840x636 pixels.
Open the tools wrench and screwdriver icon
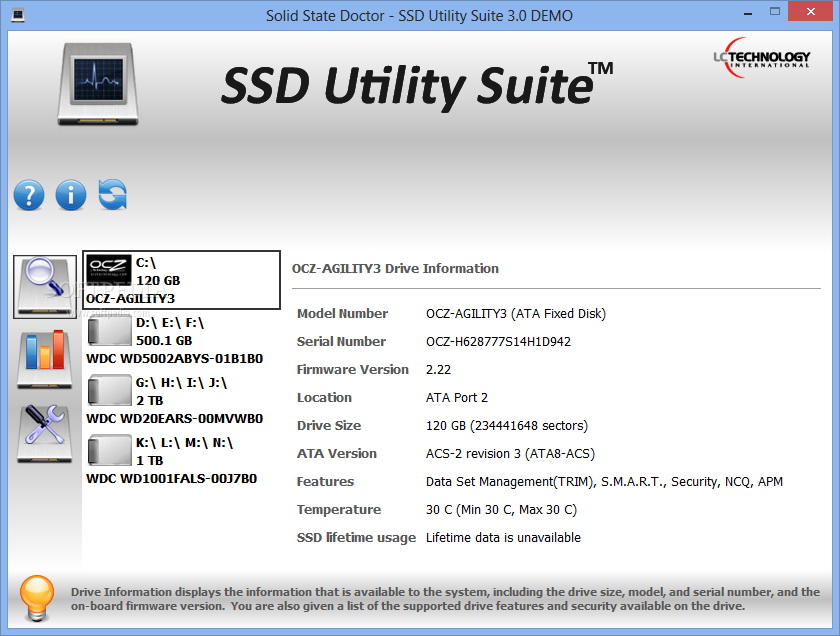pos(44,433)
